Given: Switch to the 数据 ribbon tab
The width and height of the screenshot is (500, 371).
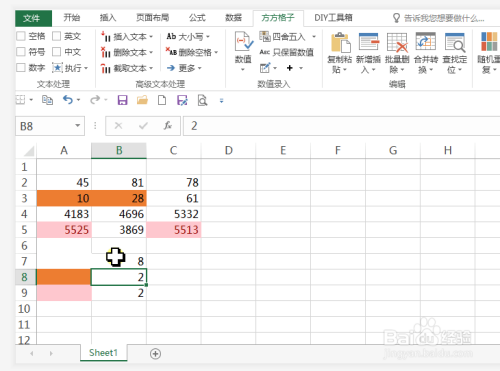Looking at the screenshot, I should 233,18.
